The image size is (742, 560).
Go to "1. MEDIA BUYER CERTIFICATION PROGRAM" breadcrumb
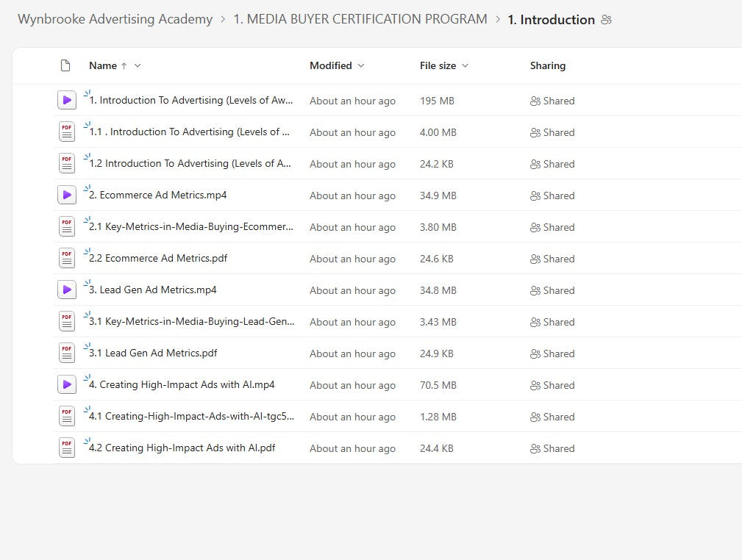(360, 19)
